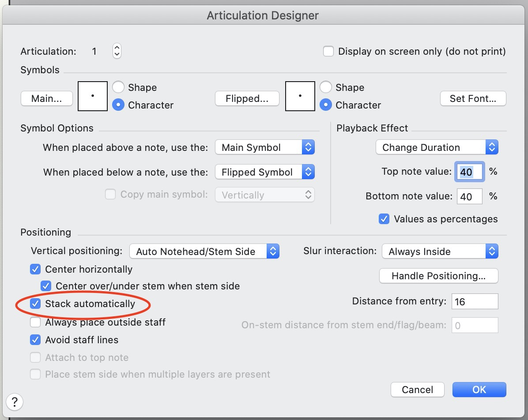
Task: Open Handle Positioning settings
Action: tap(438, 276)
